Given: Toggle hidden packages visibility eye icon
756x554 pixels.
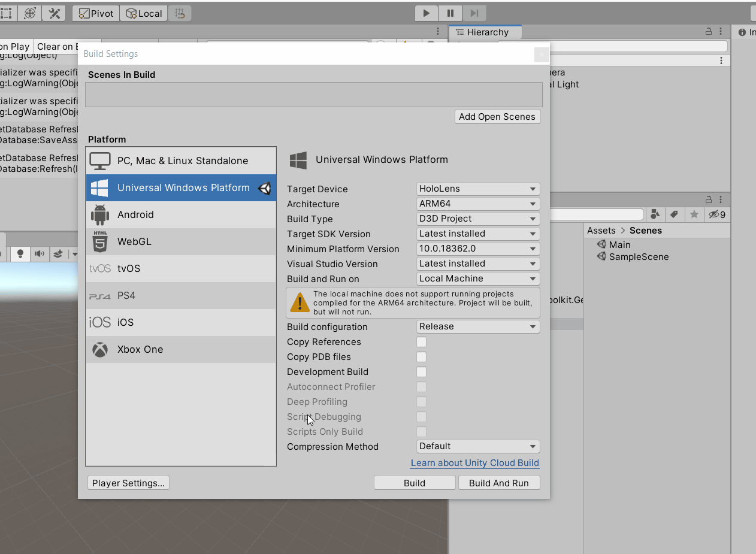Looking at the screenshot, I should coord(716,214).
